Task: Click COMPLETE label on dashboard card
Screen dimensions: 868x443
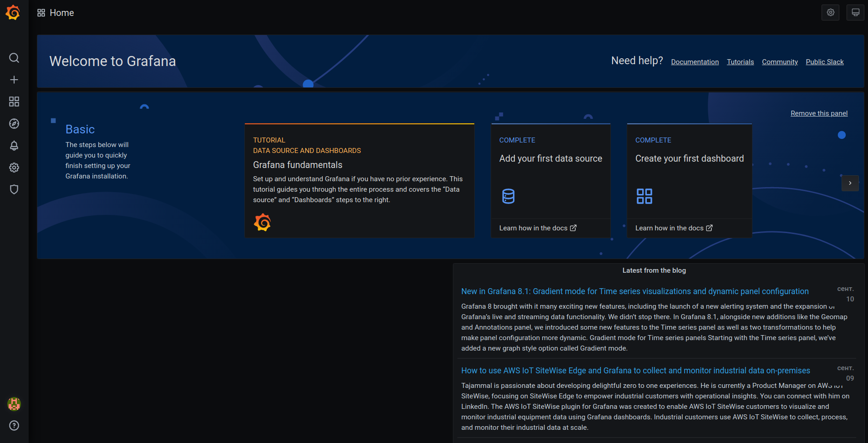Action: coord(653,140)
